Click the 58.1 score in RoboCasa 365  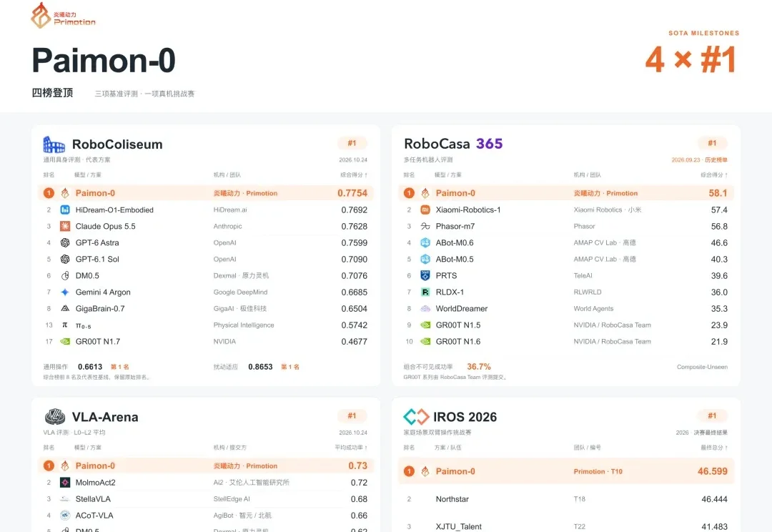(x=718, y=193)
